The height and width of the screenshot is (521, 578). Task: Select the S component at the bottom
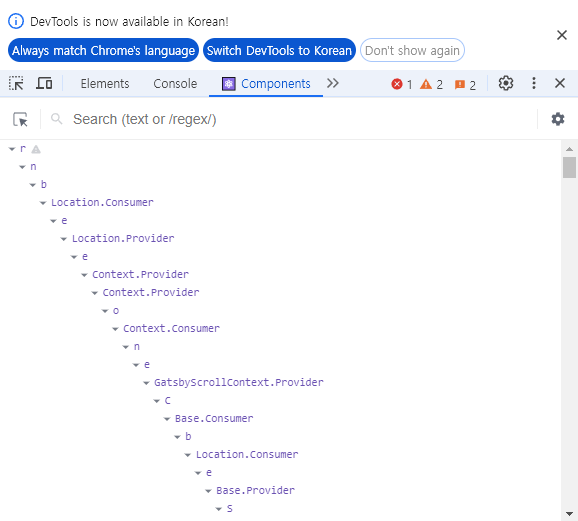pos(230,508)
